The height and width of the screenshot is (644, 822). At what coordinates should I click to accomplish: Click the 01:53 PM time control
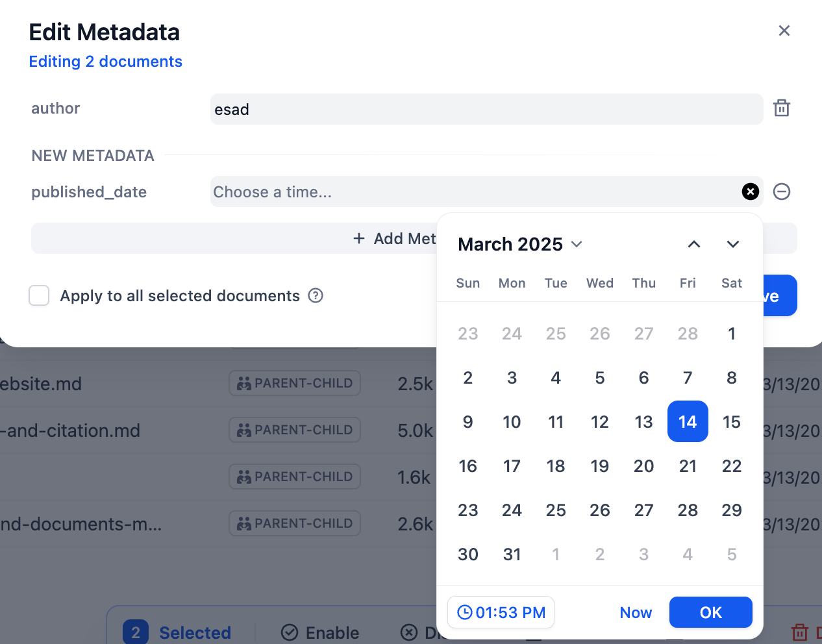click(x=501, y=612)
